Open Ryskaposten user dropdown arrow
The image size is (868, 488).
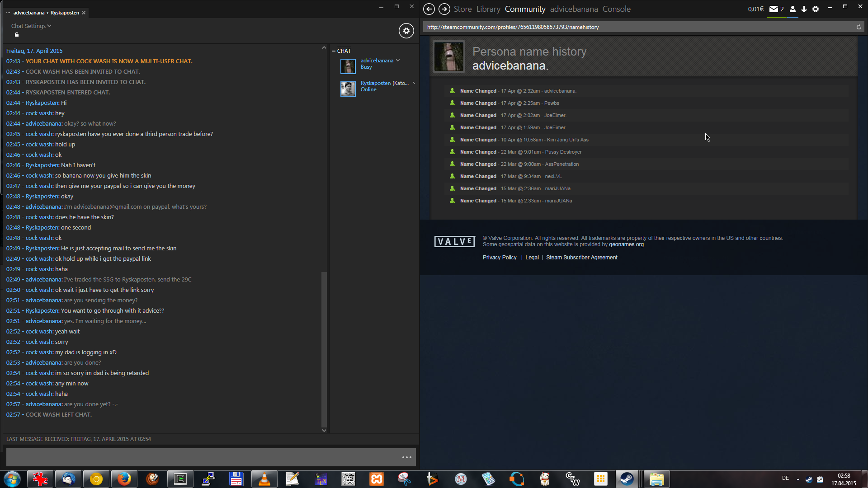[413, 83]
